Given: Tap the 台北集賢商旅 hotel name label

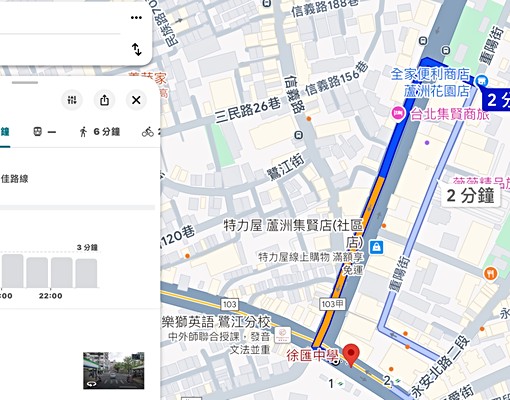Looking at the screenshot, I should tap(450, 114).
